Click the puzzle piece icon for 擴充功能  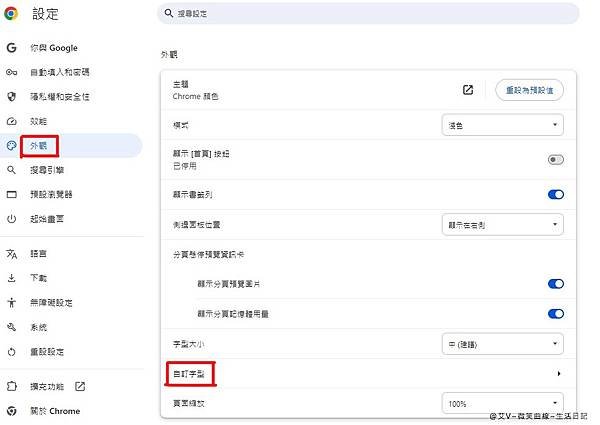tap(11, 386)
